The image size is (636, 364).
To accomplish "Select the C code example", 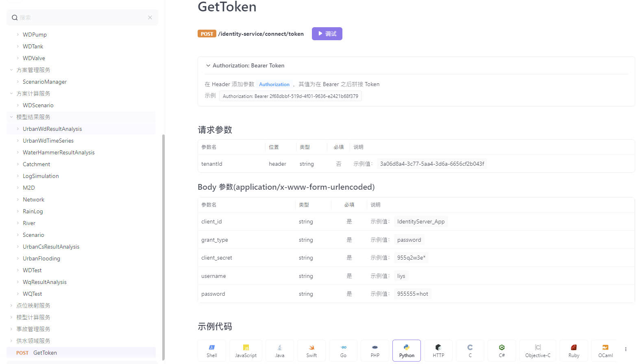I will tap(470, 351).
